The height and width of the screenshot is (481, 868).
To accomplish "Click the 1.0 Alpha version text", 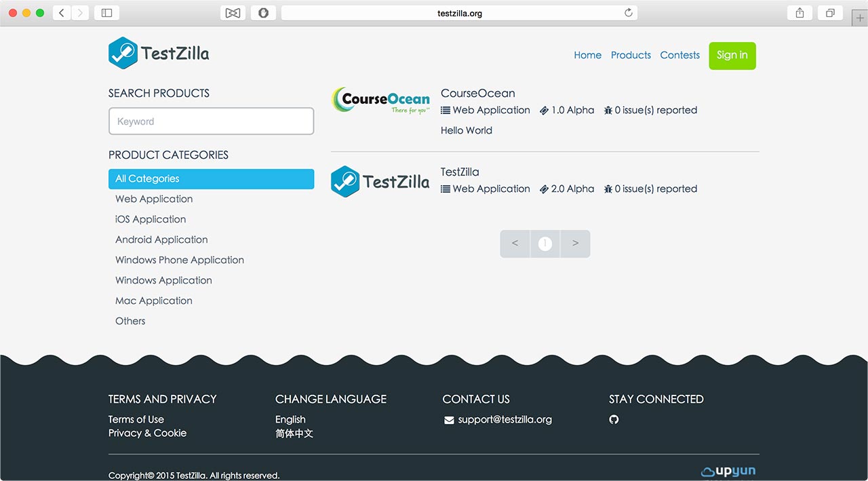I will click(x=572, y=110).
